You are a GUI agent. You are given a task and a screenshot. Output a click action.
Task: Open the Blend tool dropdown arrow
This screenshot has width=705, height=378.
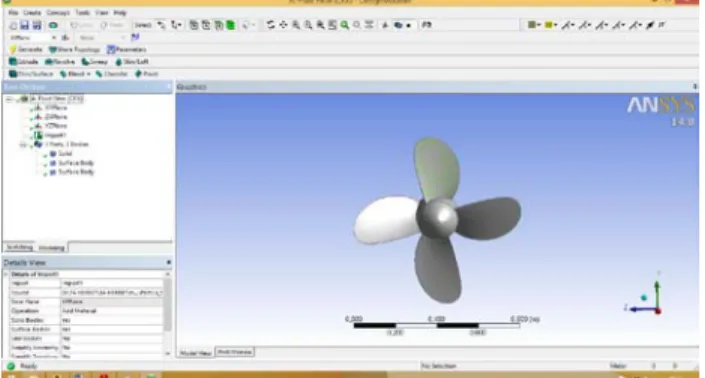(x=89, y=74)
